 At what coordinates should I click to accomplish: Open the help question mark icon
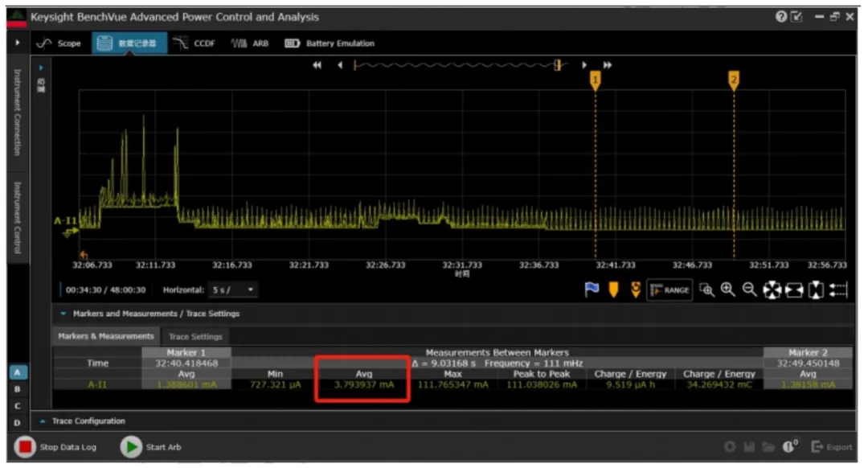(781, 17)
